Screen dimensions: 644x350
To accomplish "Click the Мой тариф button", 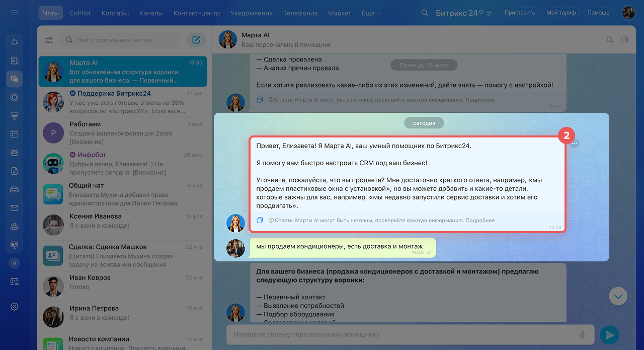I will pyautogui.click(x=561, y=13).
